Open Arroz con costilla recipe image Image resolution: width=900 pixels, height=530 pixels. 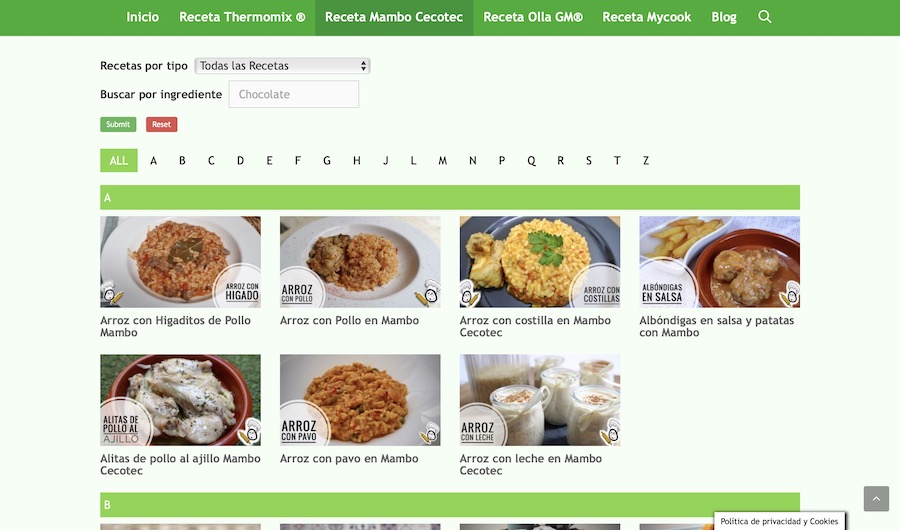(540, 262)
